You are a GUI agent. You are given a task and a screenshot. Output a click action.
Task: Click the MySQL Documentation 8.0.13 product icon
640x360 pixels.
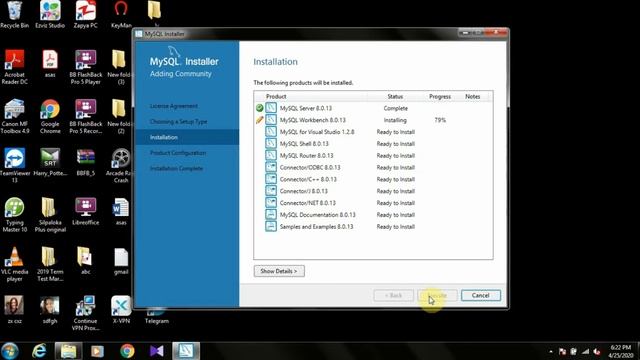click(271, 214)
